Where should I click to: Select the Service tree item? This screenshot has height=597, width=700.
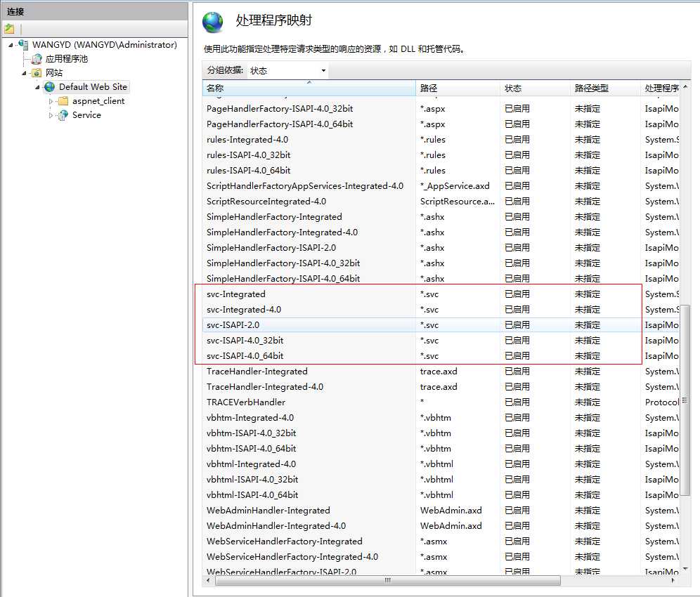pos(86,115)
